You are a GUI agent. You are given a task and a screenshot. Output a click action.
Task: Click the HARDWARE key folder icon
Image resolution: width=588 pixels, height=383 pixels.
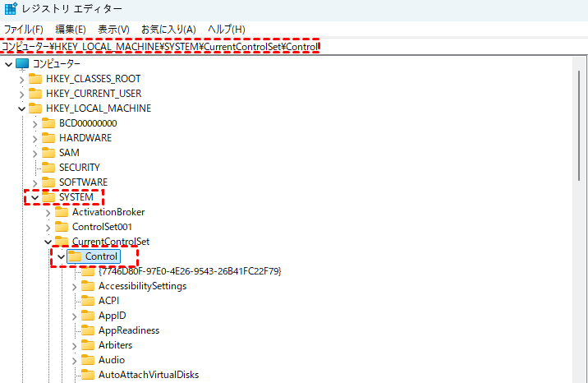48,138
